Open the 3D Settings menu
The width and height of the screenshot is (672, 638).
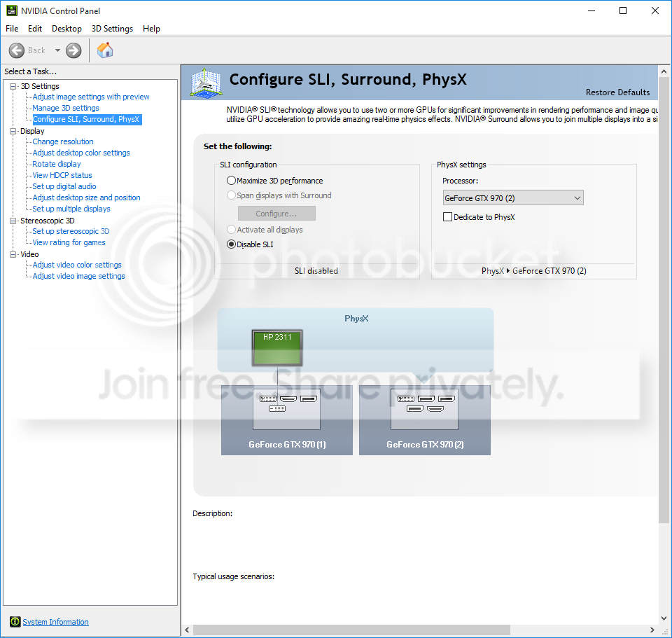coord(112,29)
